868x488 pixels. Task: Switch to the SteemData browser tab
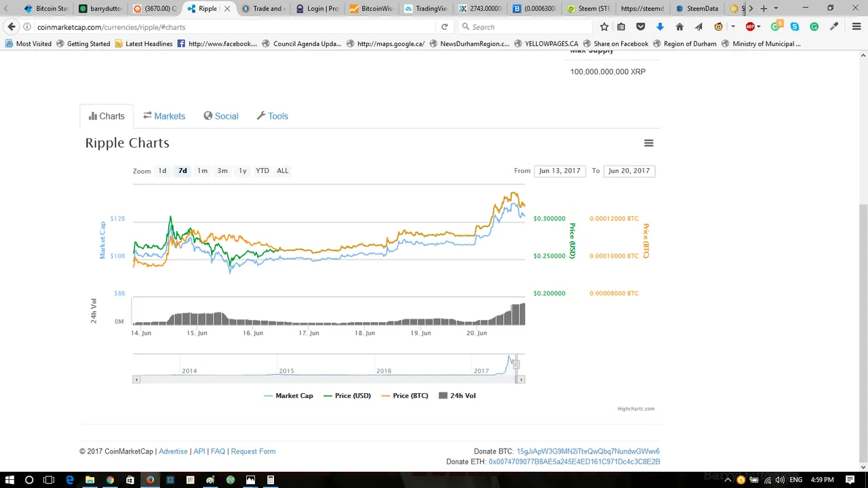[698, 9]
